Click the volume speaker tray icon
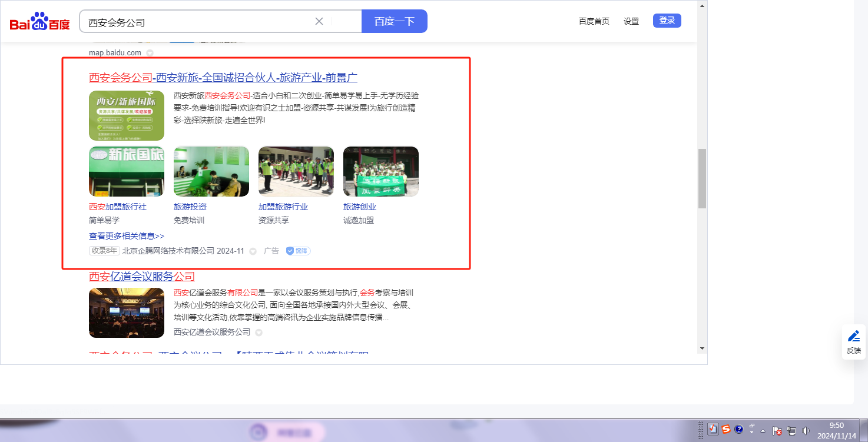This screenshot has height=442, width=868. coord(806,430)
